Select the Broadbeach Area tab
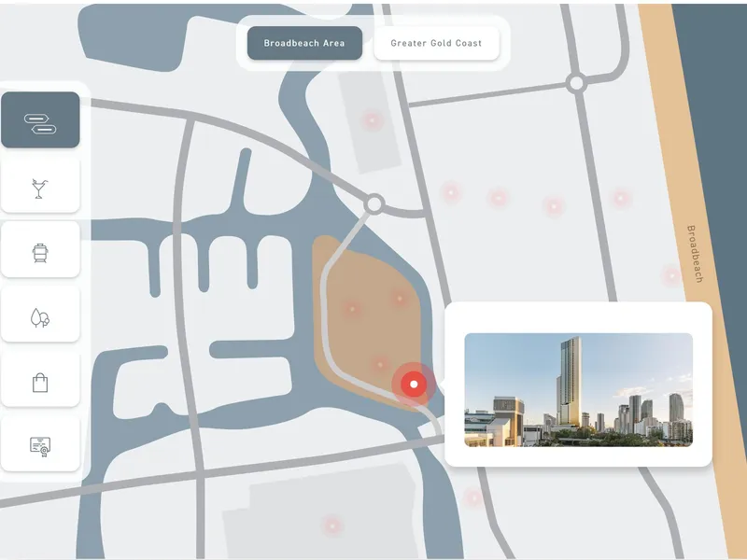Image resolution: width=747 pixels, height=560 pixels. point(304,43)
